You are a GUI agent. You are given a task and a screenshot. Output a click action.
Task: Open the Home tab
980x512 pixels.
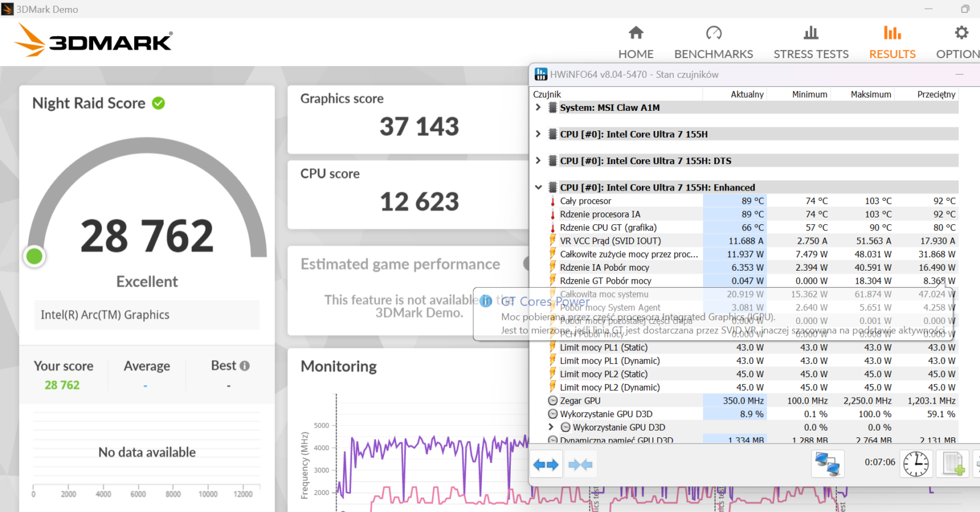point(636,42)
